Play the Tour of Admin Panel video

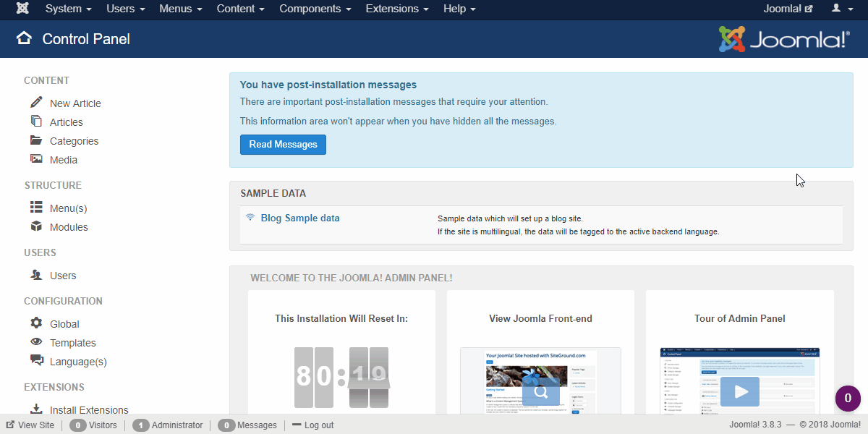tap(739, 391)
